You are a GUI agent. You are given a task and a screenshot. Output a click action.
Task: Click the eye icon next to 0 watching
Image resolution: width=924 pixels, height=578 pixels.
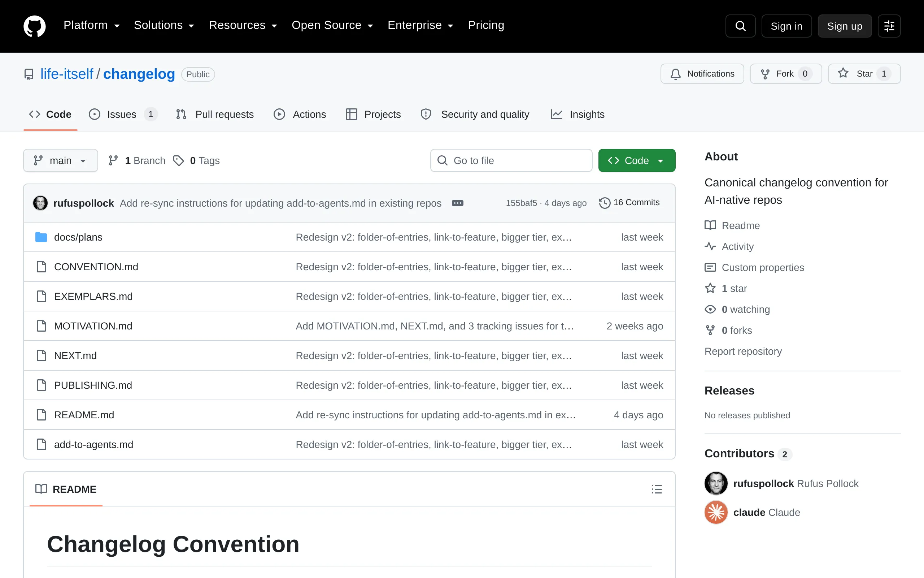(x=710, y=309)
